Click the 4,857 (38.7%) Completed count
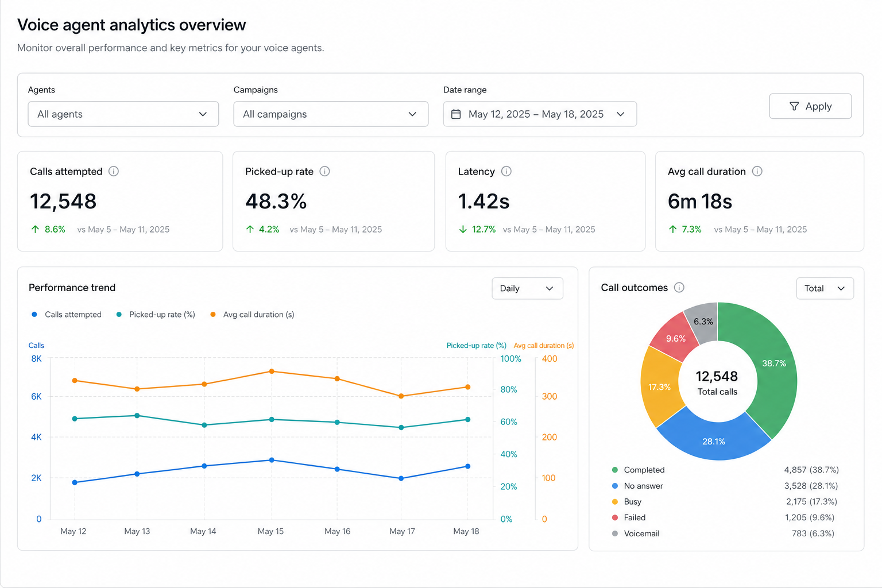Viewport: 882px width, 588px height. click(x=811, y=470)
